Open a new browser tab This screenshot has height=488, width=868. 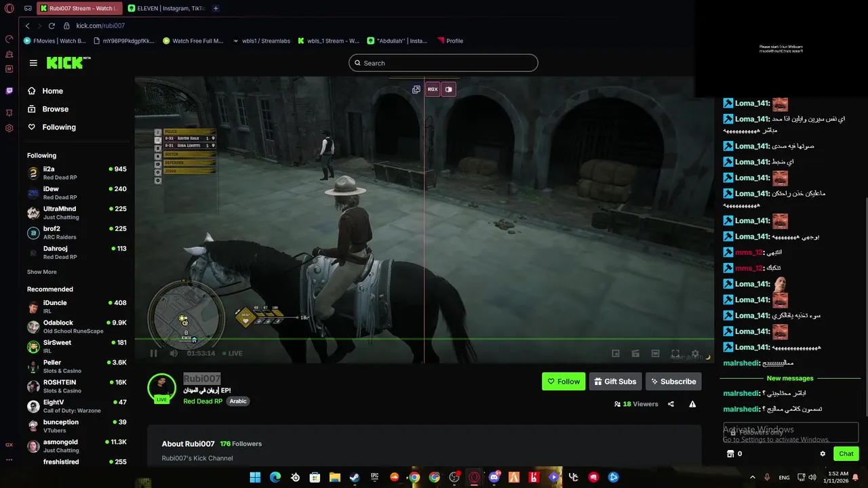[216, 8]
